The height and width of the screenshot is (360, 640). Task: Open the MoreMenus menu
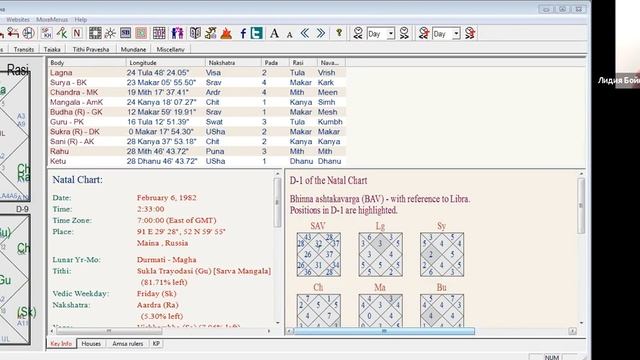tap(52, 20)
